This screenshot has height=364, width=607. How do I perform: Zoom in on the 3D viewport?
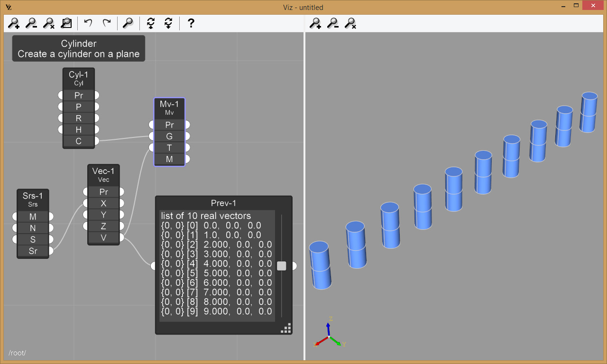tap(315, 23)
